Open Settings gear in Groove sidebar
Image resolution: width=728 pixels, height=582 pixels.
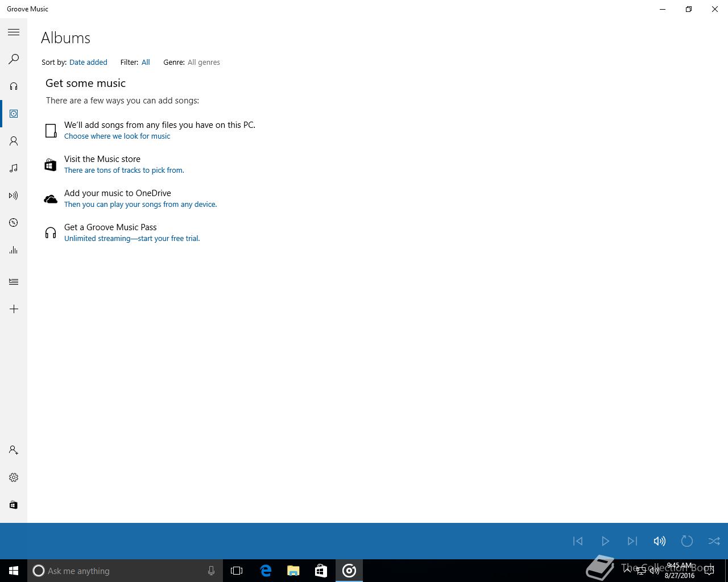(14, 477)
